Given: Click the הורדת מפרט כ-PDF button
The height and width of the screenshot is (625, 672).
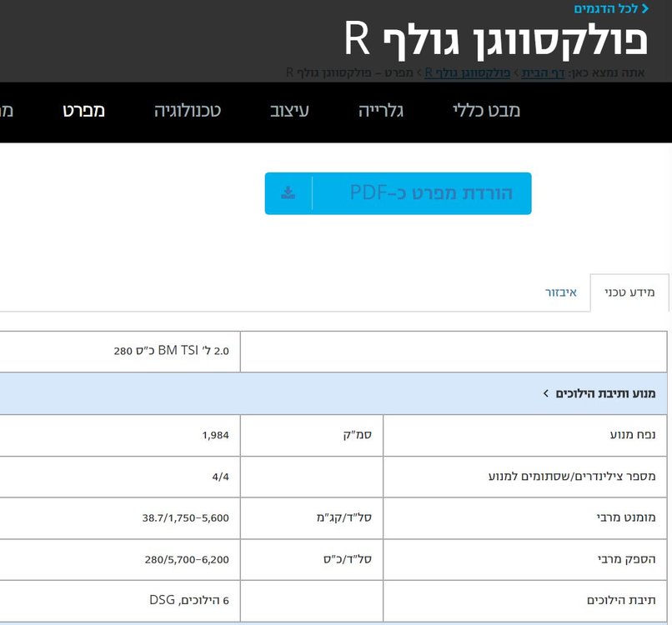Looking at the screenshot, I should 399,193.
